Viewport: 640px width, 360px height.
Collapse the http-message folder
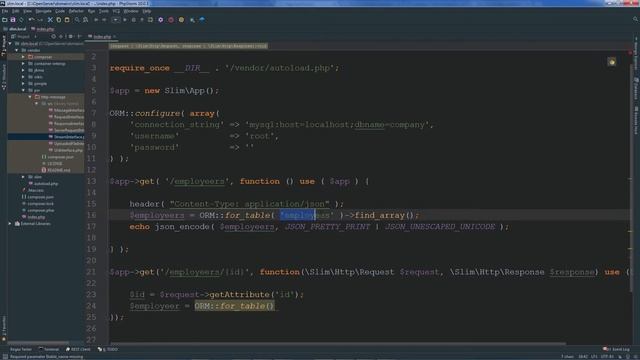point(30,97)
